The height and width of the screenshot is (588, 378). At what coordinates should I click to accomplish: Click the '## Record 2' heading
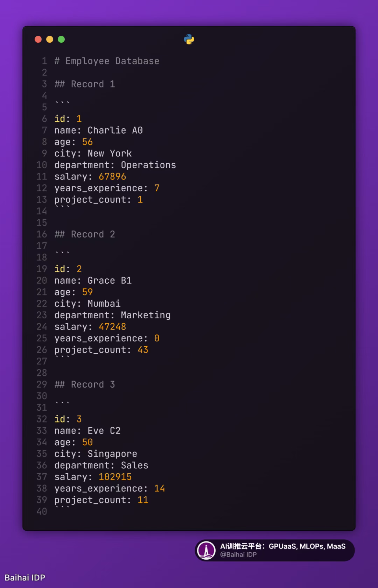tap(85, 234)
